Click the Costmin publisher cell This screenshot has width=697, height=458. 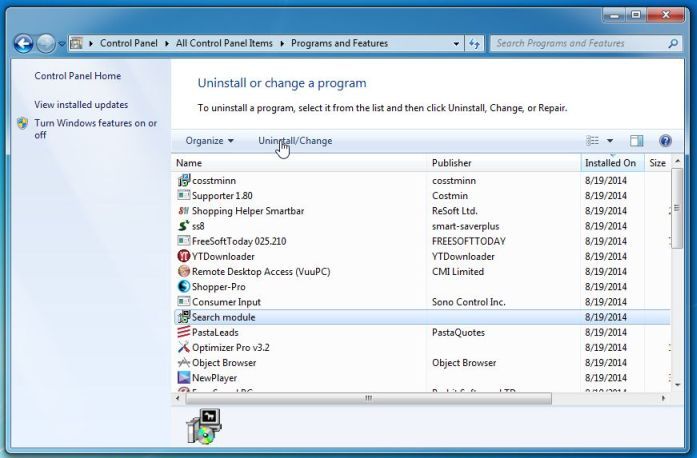coord(450,196)
